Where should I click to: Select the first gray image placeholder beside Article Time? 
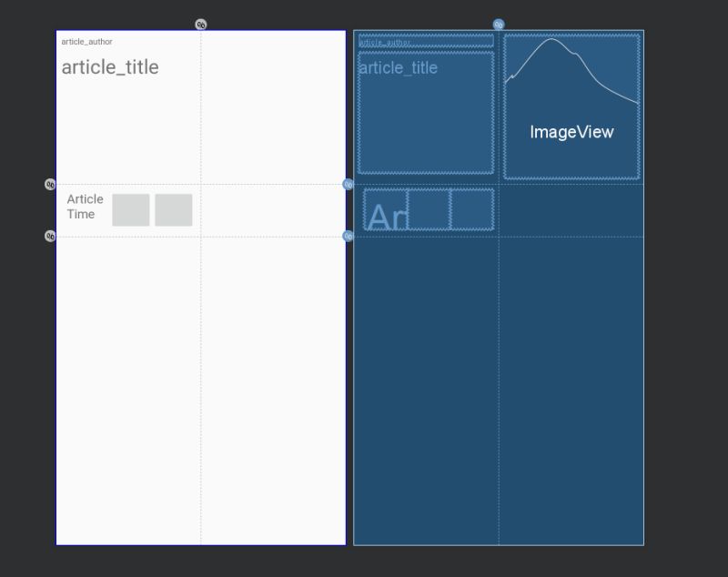coord(131,208)
